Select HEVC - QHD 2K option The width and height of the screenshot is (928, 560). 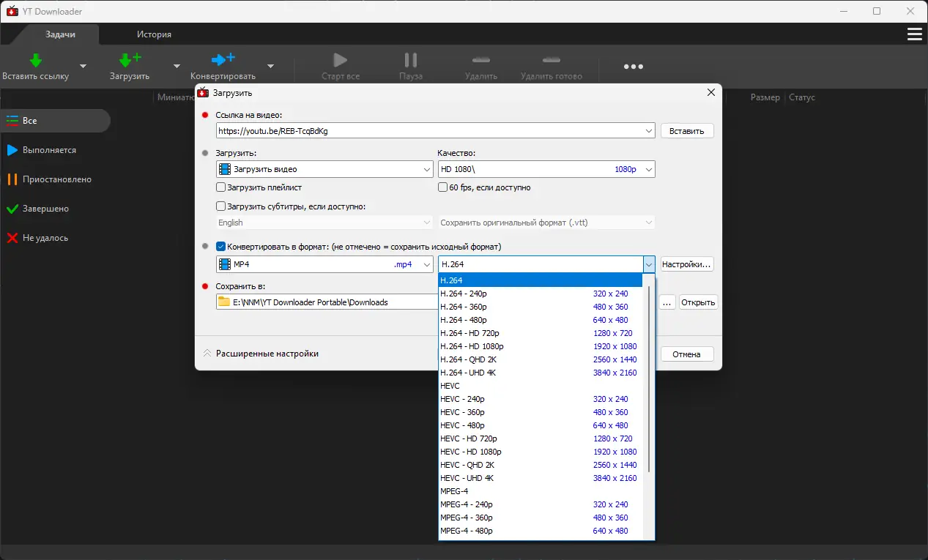pyautogui.click(x=541, y=465)
